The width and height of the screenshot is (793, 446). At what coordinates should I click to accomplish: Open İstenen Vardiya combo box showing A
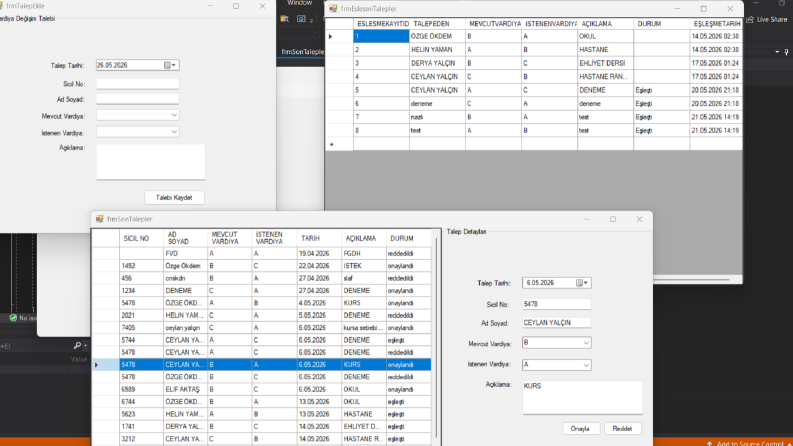click(556, 365)
